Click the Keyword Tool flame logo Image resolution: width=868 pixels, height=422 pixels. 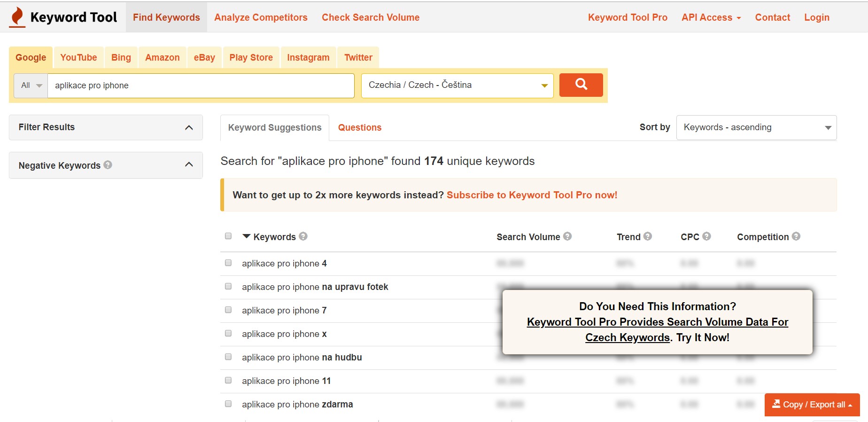[x=17, y=17]
